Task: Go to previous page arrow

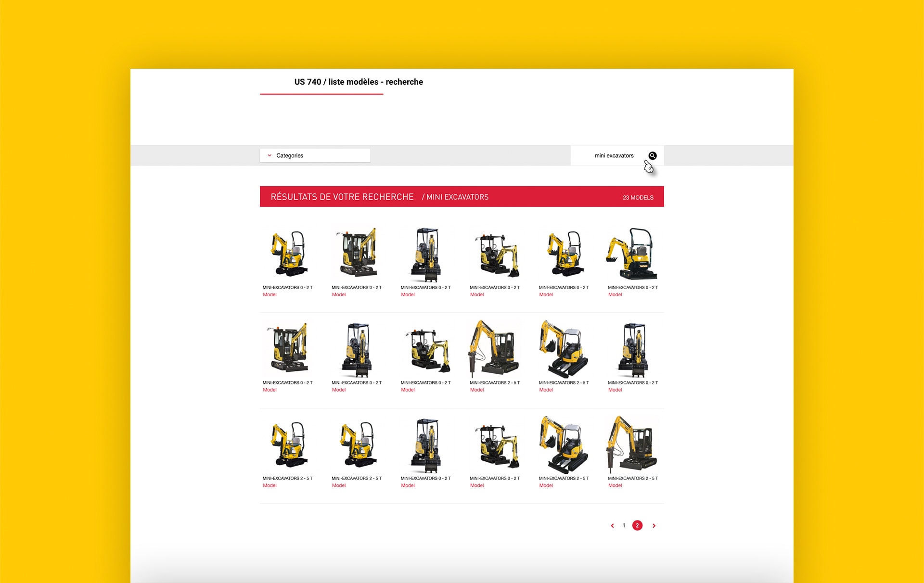Action: coord(612,526)
